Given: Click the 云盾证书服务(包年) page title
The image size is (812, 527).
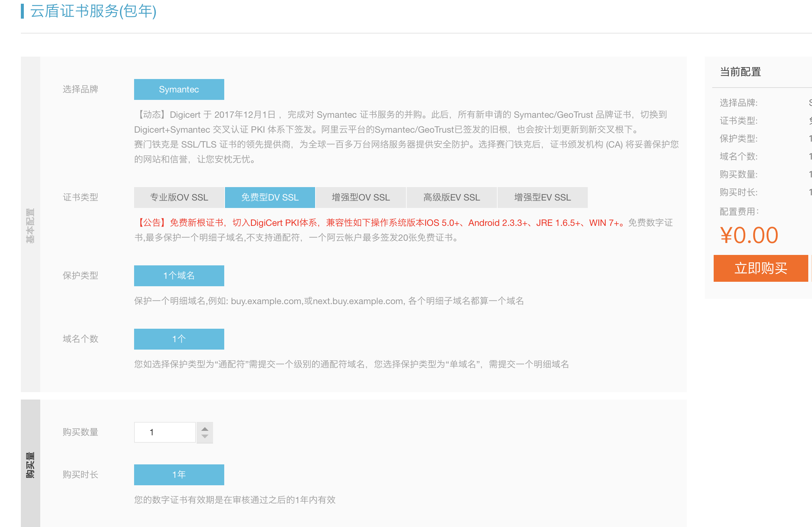Looking at the screenshot, I should coord(93,11).
